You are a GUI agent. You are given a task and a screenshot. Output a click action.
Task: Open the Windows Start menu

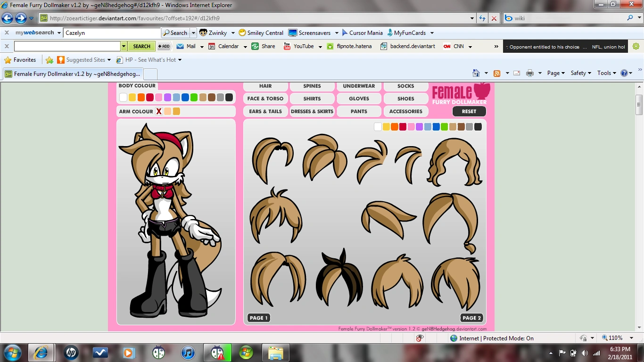tap(12, 353)
